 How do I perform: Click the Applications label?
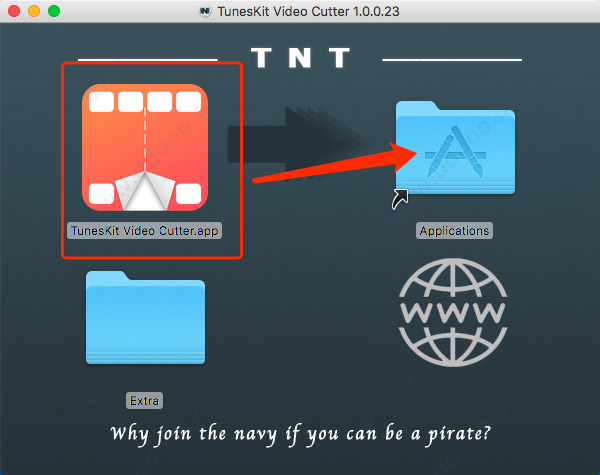[454, 231]
